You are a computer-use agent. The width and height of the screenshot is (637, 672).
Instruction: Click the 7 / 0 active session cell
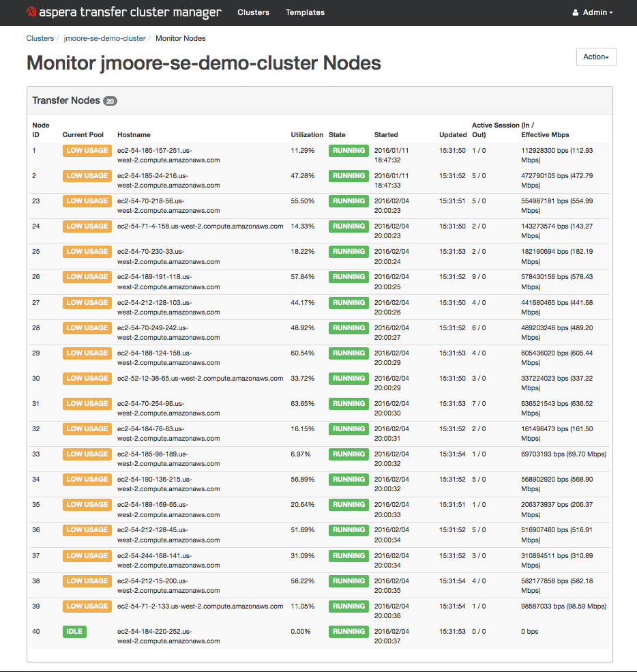tap(479, 404)
